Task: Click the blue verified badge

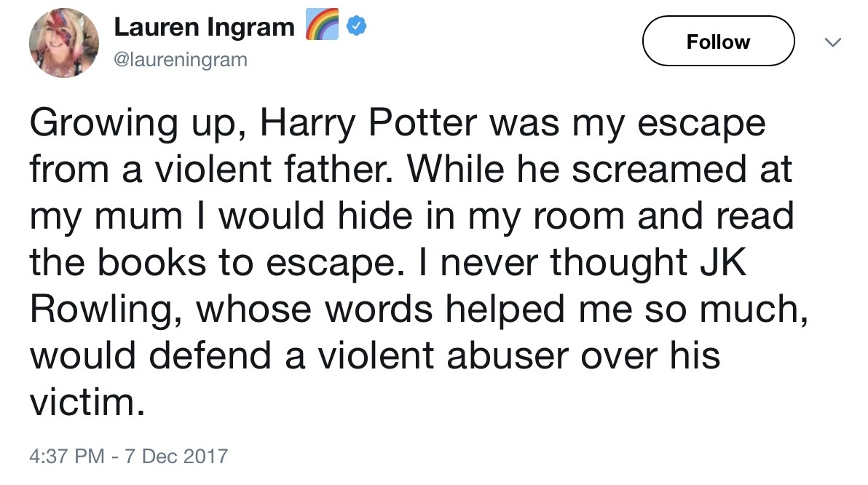Action: pos(353,28)
